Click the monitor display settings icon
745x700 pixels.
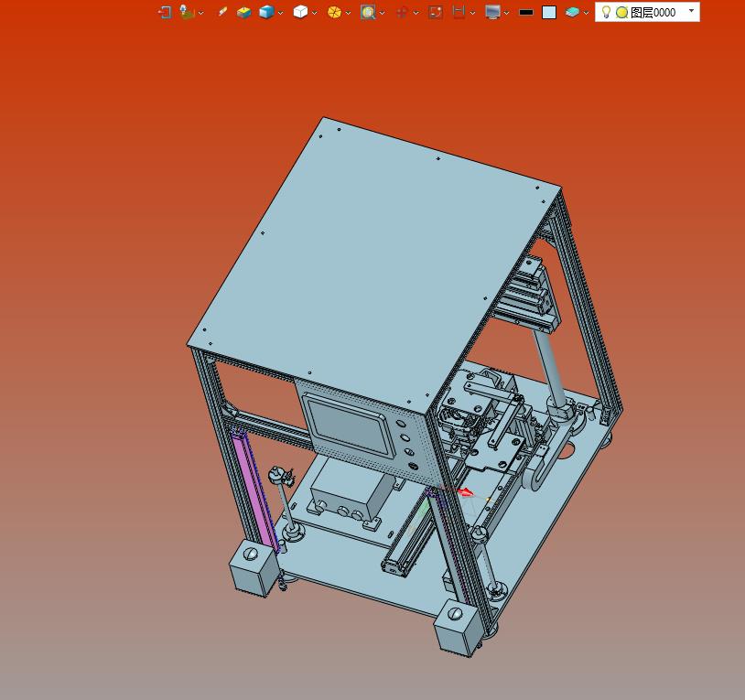point(492,12)
